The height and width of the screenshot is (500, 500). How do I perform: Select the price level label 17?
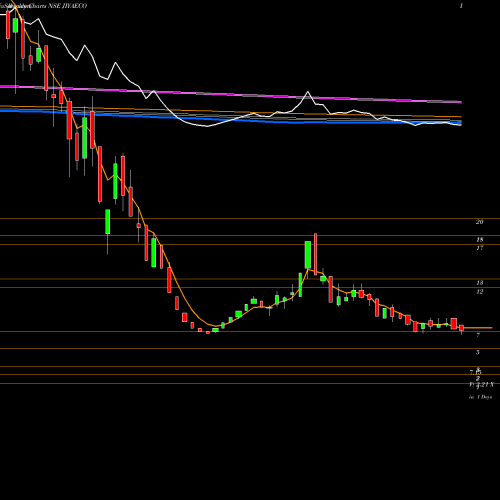480,248
